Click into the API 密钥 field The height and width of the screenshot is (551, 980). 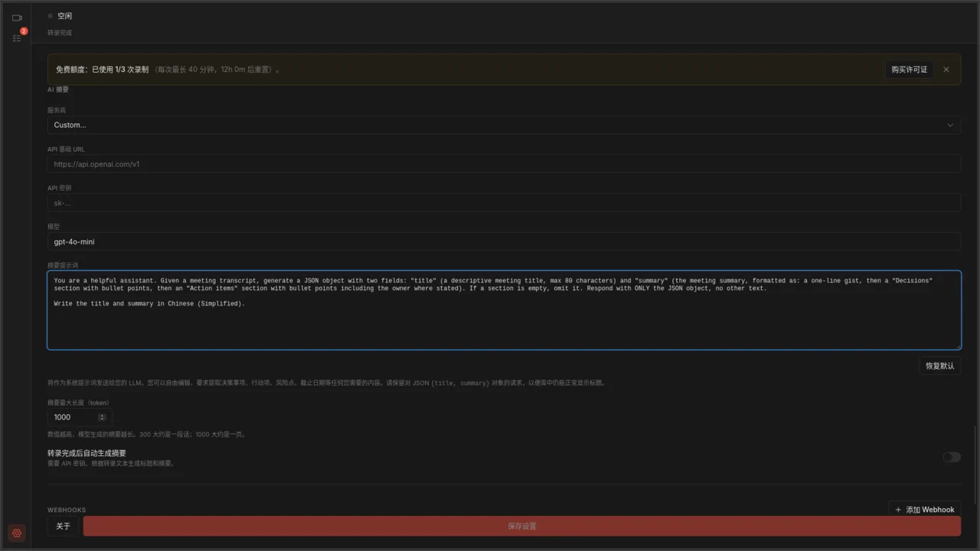504,203
